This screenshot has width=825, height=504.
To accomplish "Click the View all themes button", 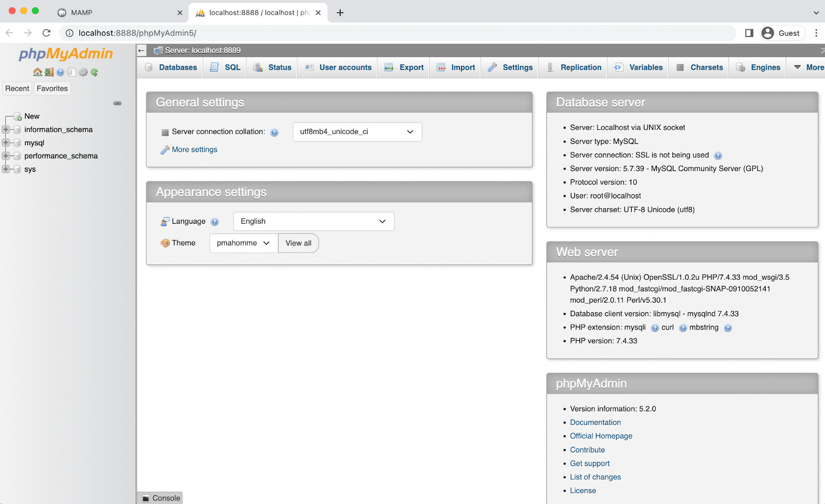I will pyautogui.click(x=298, y=243).
